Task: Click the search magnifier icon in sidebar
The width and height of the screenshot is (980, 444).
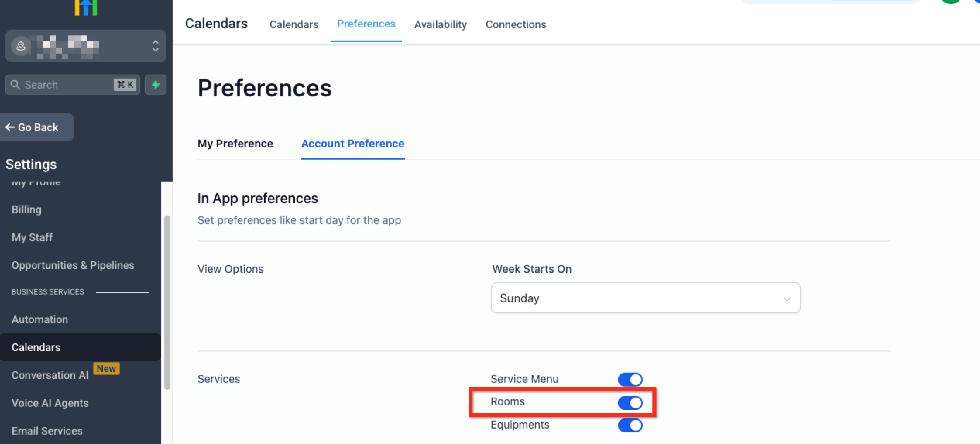Action: [15, 85]
